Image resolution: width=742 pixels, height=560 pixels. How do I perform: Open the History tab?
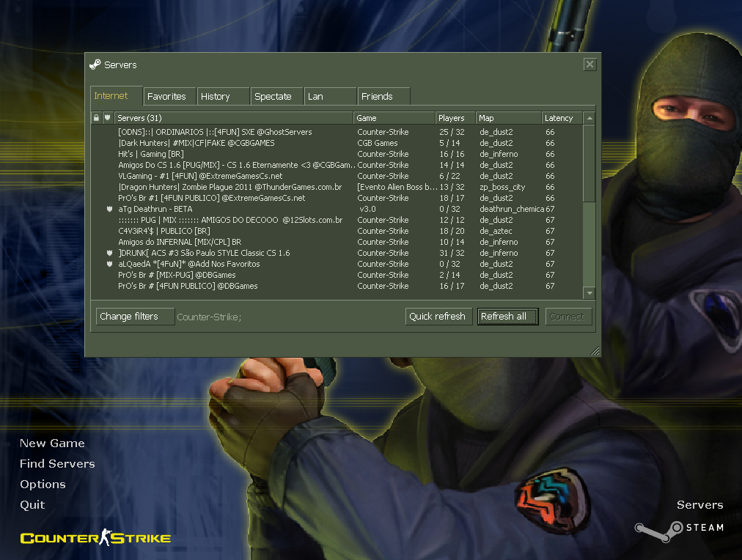[x=223, y=97]
